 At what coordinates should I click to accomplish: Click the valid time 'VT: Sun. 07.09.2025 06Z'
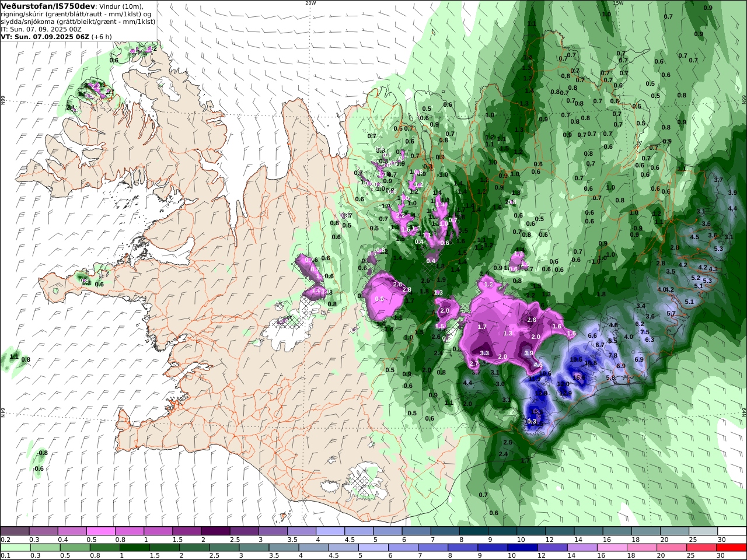tap(45, 36)
